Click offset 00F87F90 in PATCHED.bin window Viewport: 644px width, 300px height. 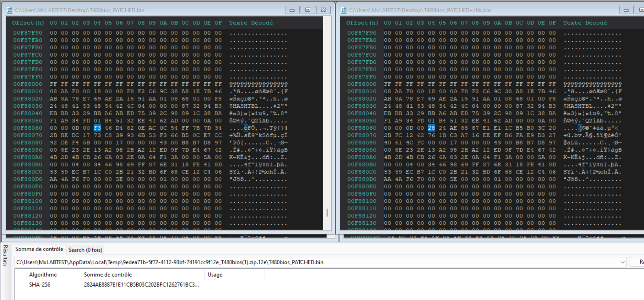click(28, 33)
